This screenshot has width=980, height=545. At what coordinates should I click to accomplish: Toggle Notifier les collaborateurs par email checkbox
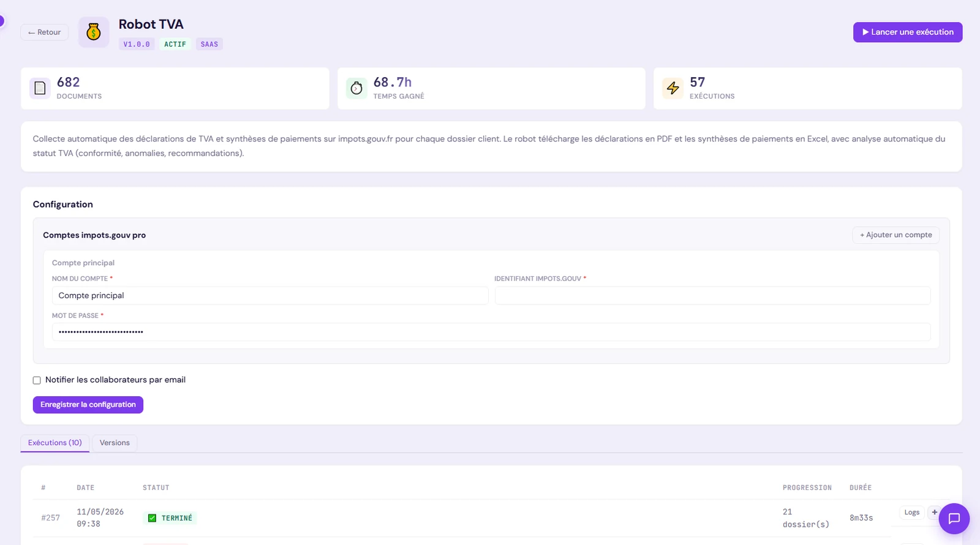click(37, 380)
